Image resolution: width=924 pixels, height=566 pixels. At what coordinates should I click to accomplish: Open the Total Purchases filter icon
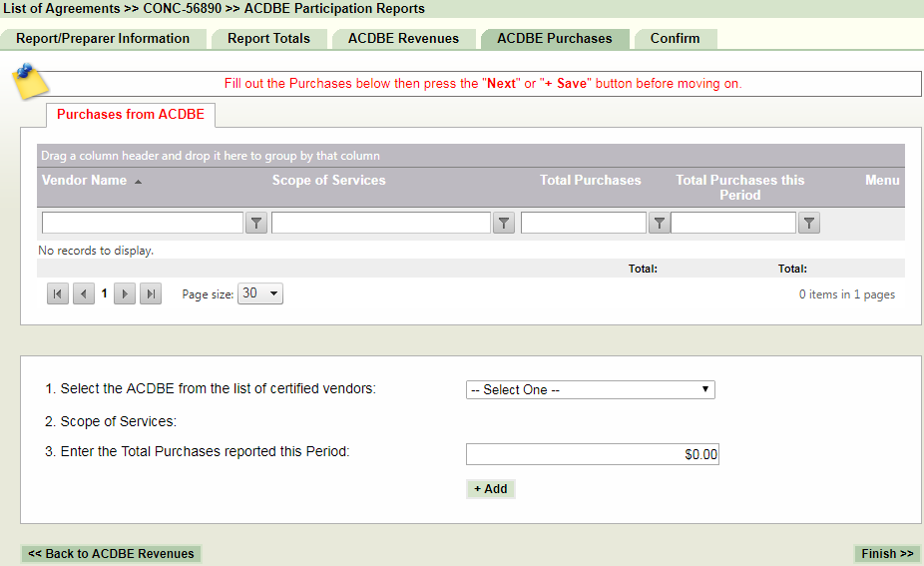pos(659,223)
